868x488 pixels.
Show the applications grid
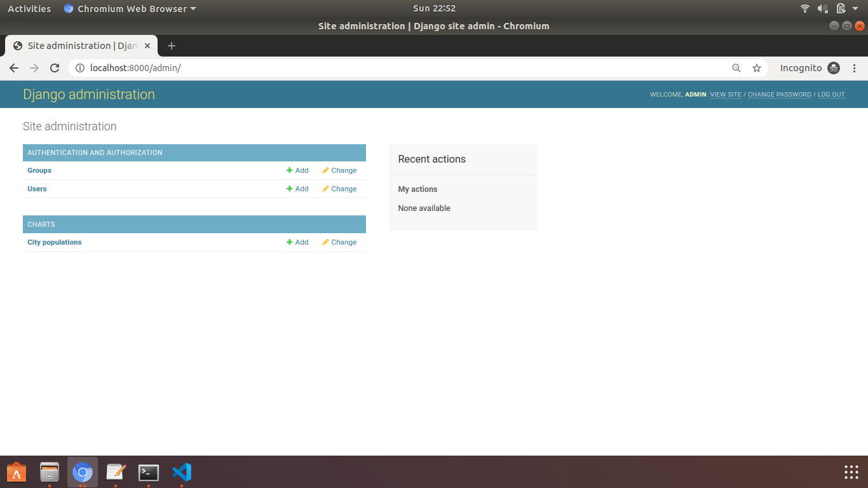point(851,472)
